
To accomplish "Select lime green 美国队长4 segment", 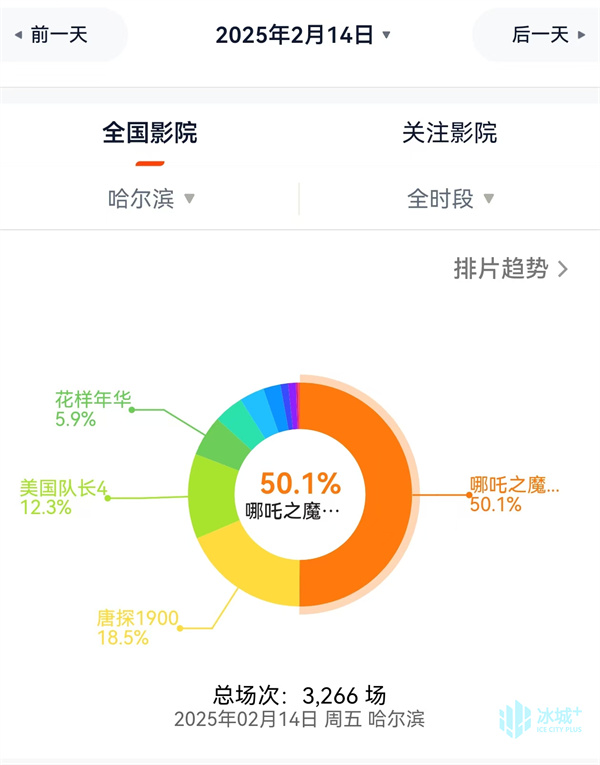I will [x=211, y=495].
